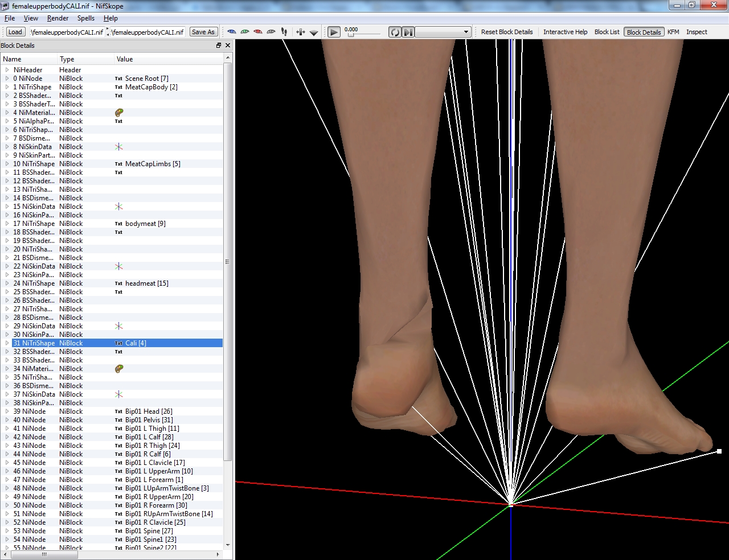
Task: Expand the selected 31 NiTriShape row
Action: [7, 343]
